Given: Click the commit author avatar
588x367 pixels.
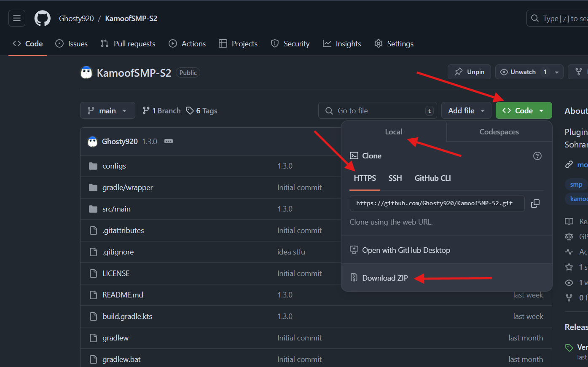Looking at the screenshot, I should (92, 142).
